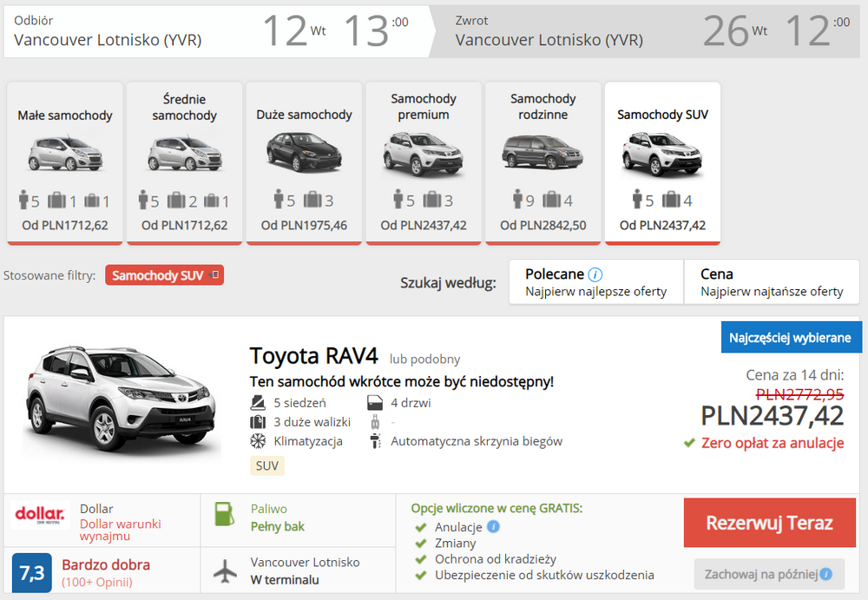
Task: Change the pickup time 13:00
Action: coord(376,30)
